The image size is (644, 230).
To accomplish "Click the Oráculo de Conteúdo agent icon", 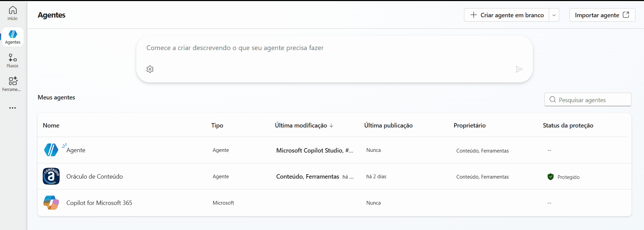I will 51,176.
